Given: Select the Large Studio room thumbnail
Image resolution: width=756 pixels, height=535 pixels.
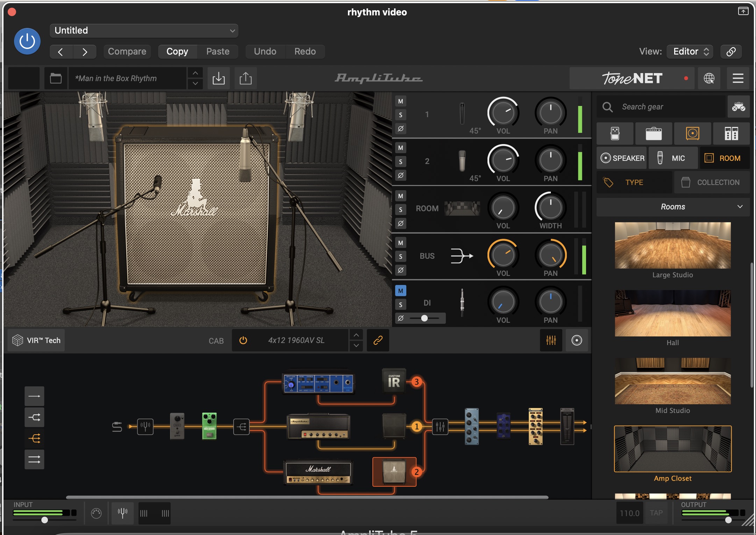Looking at the screenshot, I should [673, 245].
